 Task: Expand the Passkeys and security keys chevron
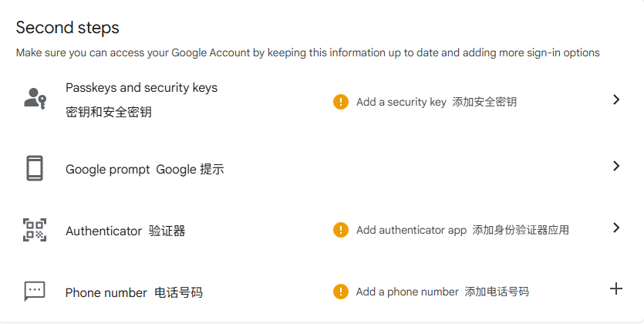[x=615, y=100]
